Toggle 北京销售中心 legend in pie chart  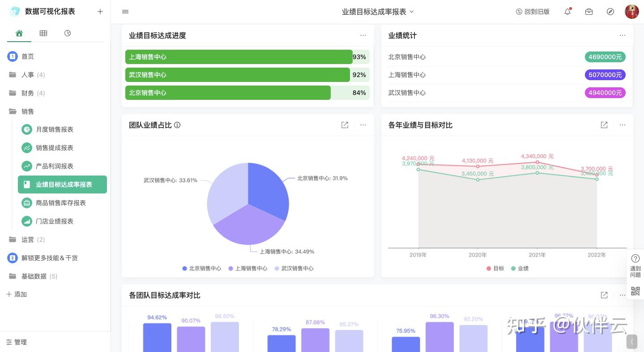coord(202,268)
